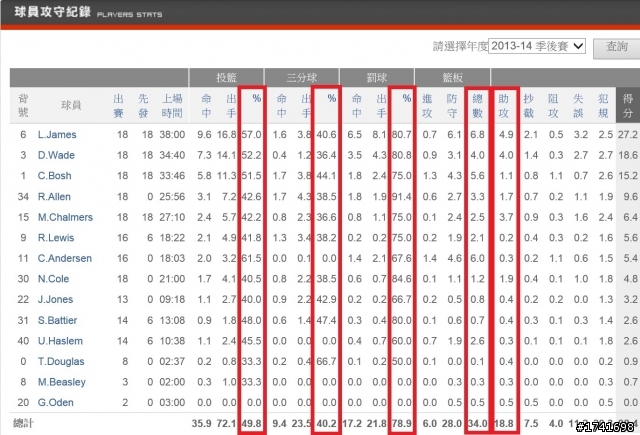Click the 籃板 group header
Screen dimensions: 640x435
(452, 78)
